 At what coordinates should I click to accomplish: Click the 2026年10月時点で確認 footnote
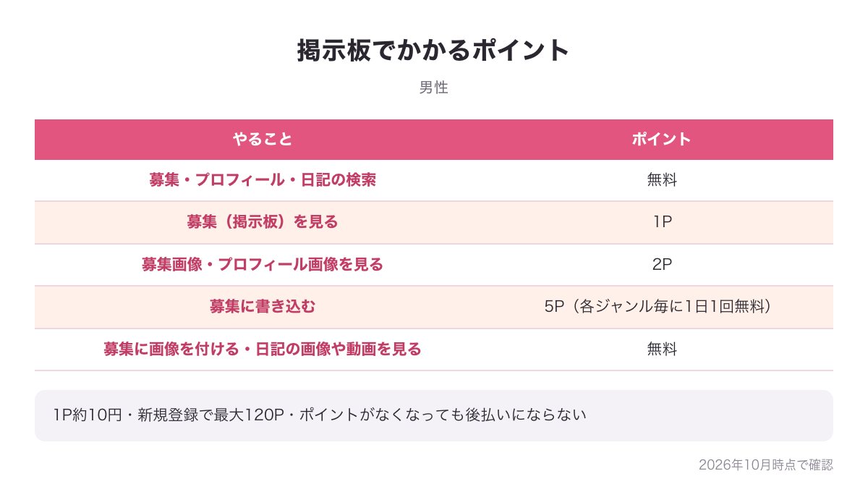pos(766,465)
